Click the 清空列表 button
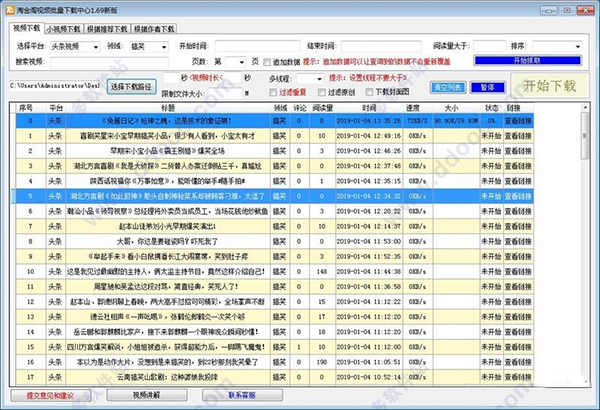 (448, 88)
